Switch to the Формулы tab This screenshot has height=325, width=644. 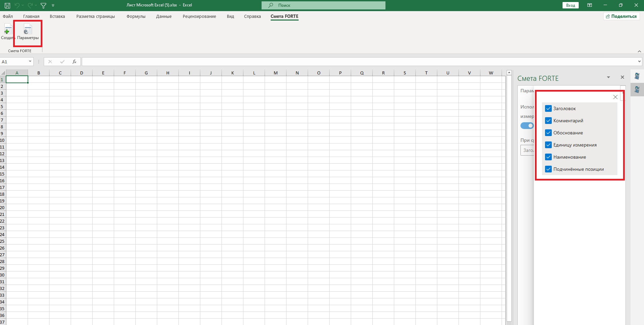136,16
